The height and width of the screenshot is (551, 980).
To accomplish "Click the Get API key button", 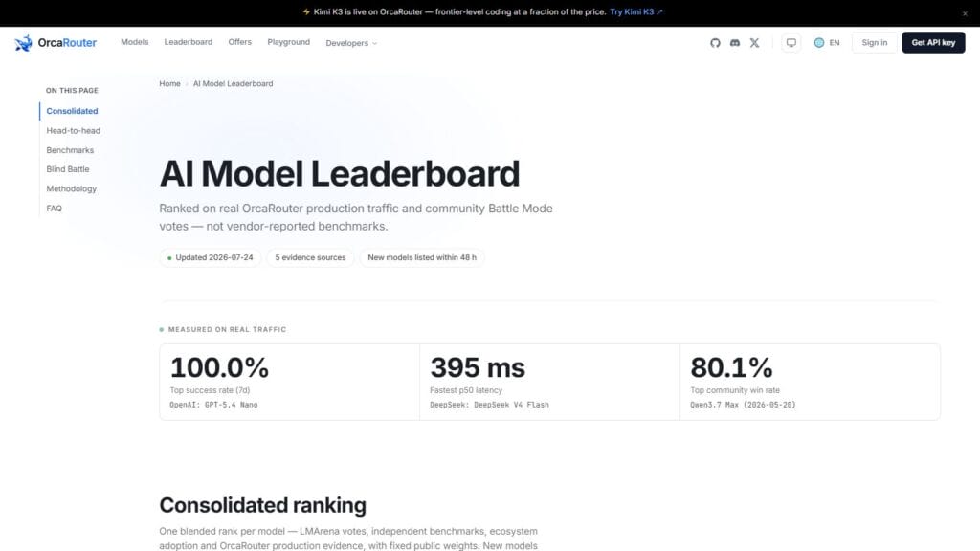I will (x=933, y=42).
